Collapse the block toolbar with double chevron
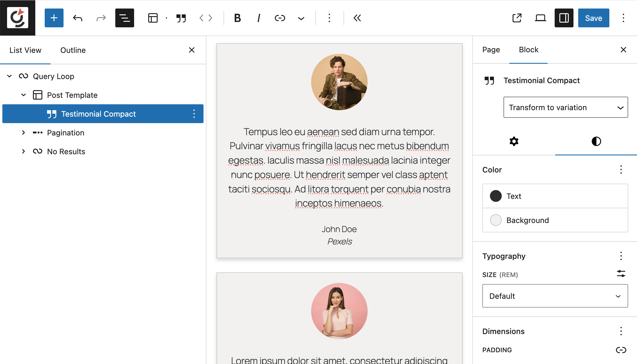The image size is (637, 364). pyautogui.click(x=357, y=18)
